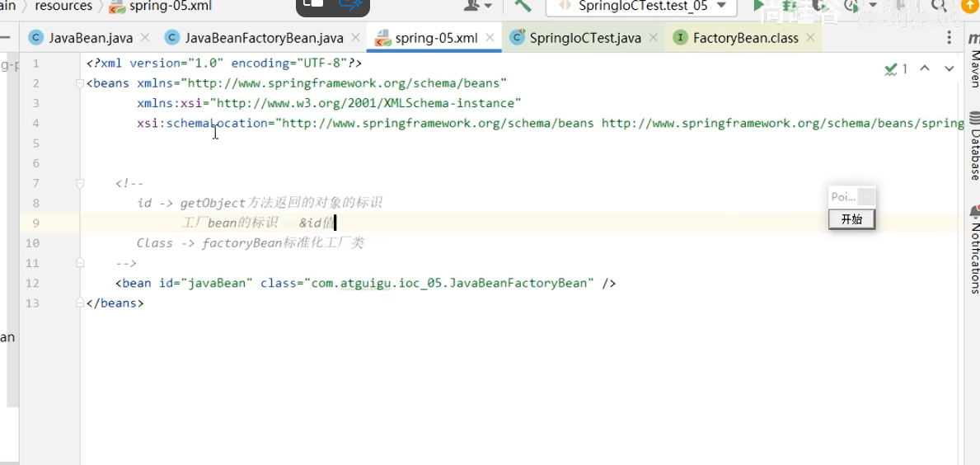Click the closing </beans> tag text
The width and height of the screenshot is (980, 465).
(115, 303)
